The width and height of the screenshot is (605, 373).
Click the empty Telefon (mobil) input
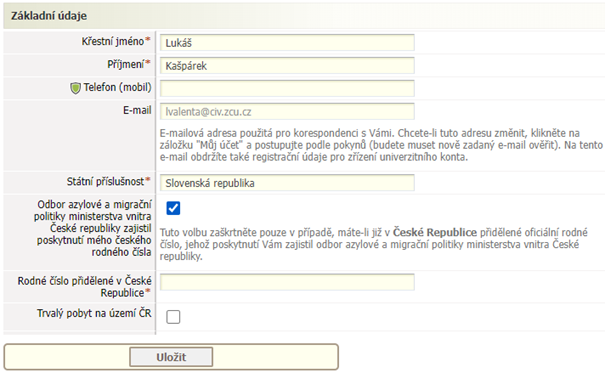tap(287, 88)
